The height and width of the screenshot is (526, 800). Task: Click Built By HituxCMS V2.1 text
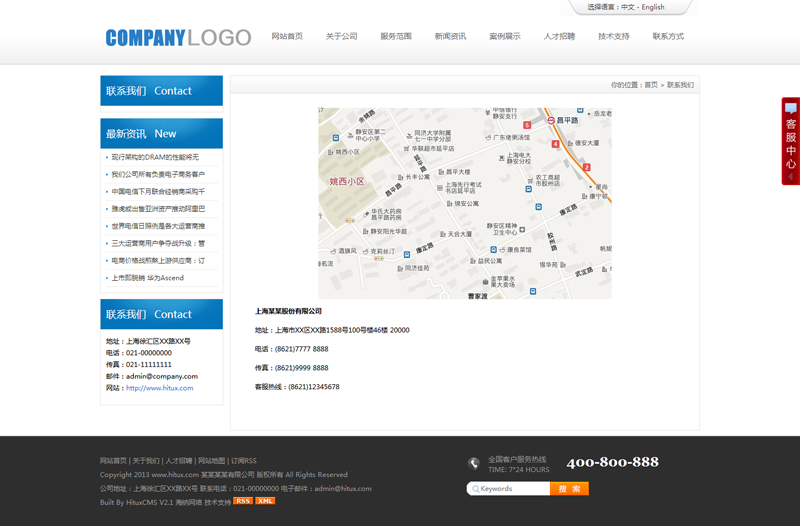(x=137, y=503)
